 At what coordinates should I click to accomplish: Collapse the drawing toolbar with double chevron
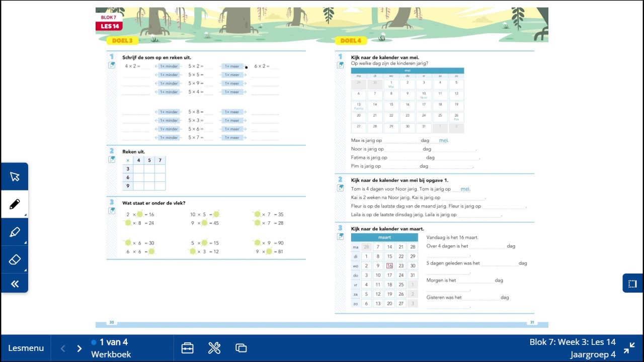(15, 284)
